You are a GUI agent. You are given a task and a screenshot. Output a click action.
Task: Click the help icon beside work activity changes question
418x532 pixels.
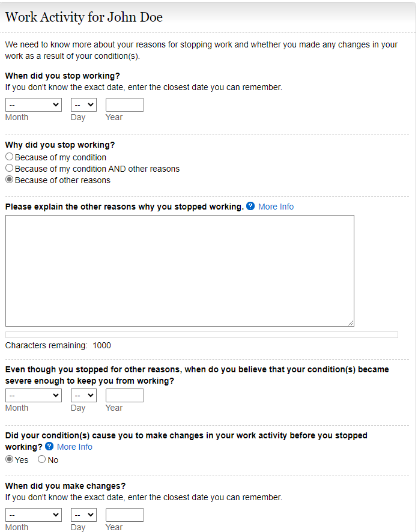tap(49, 447)
